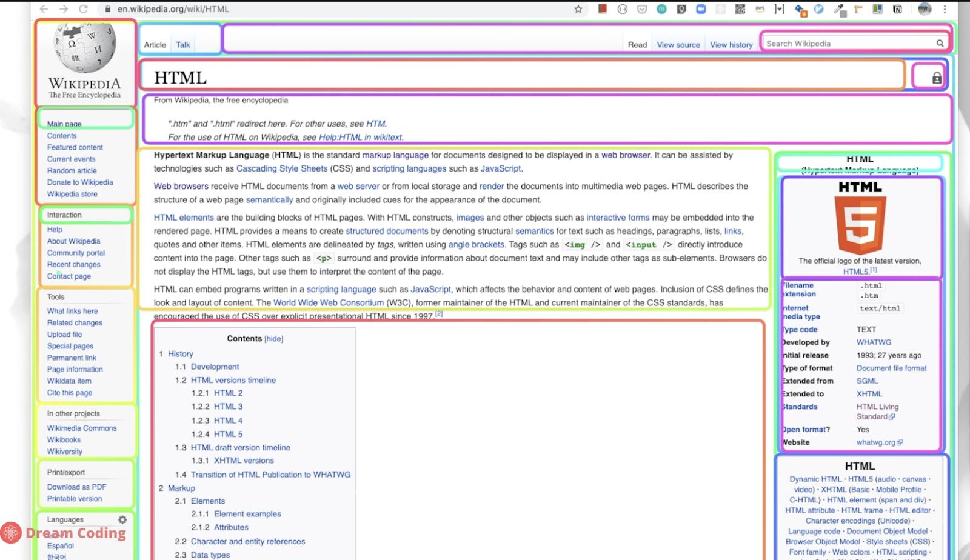Viewport: 970px width, 560px height.
Task: Click the browser address bar URL
Action: click(173, 9)
